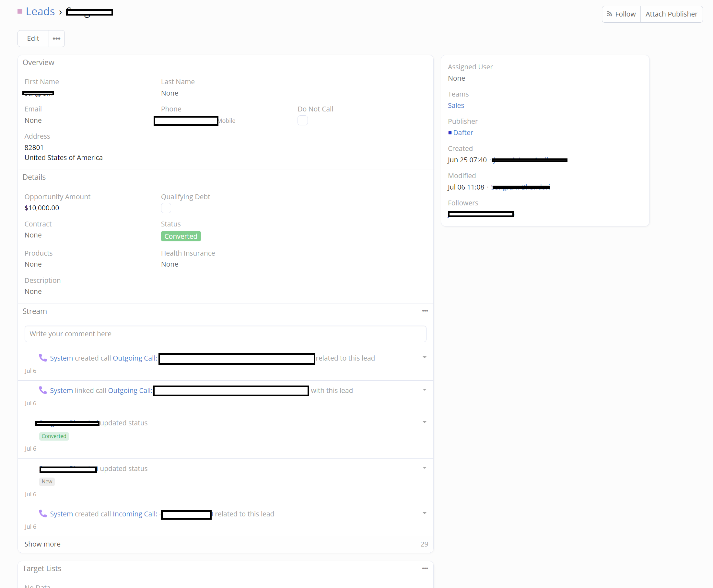Go to Leads breadcrumb link
This screenshot has width=713, height=588.
point(40,12)
